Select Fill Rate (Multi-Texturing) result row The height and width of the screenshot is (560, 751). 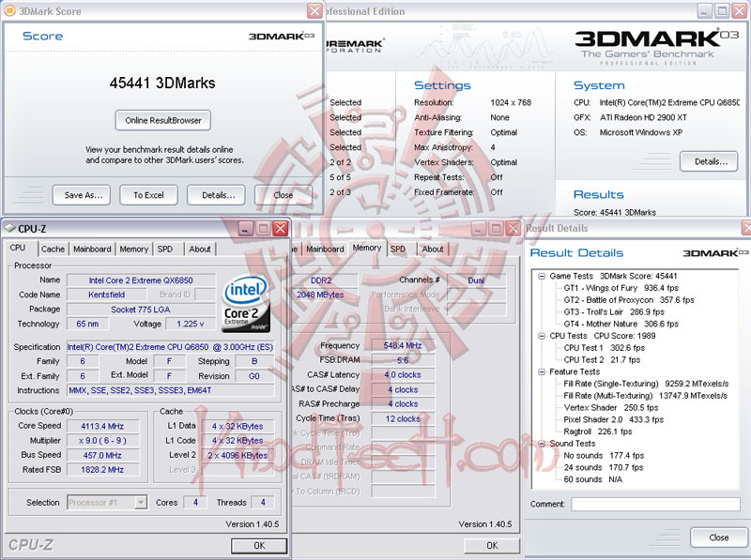coord(645,396)
